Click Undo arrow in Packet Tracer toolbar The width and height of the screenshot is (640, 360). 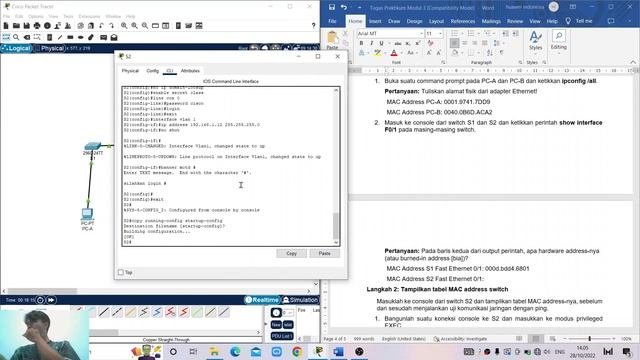click(x=101, y=26)
